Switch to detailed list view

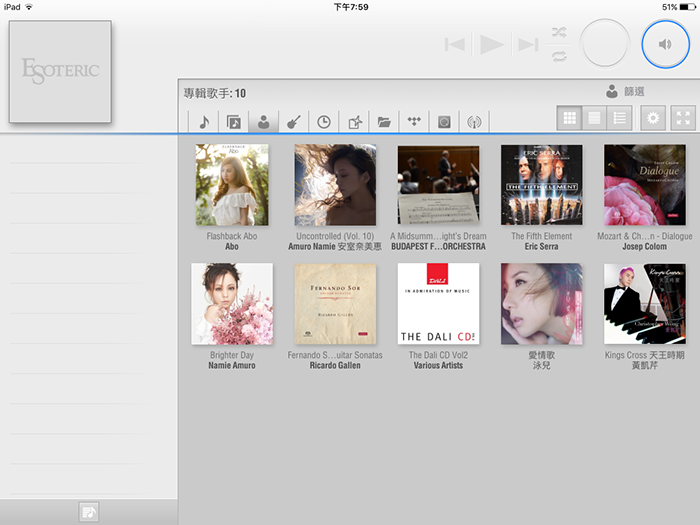(620, 118)
